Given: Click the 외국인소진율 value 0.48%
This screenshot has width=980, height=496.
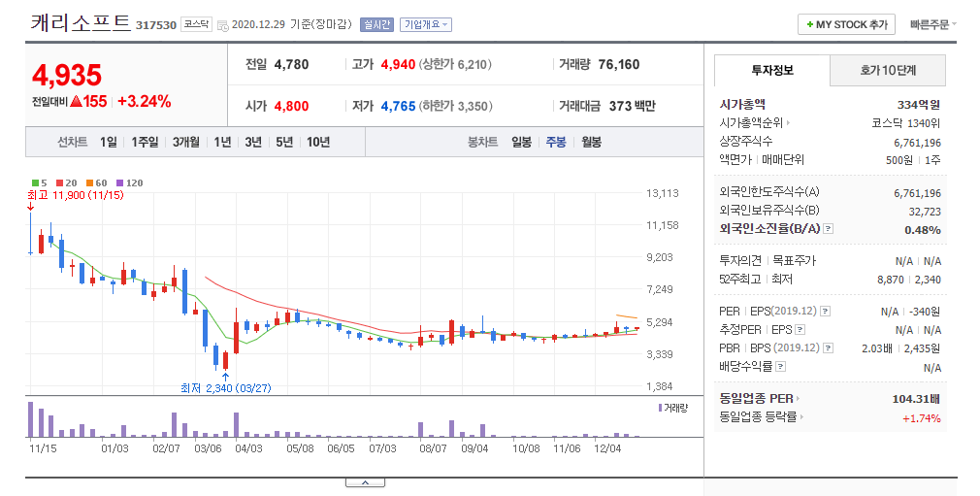Looking at the screenshot, I should (x=923, y=229).
